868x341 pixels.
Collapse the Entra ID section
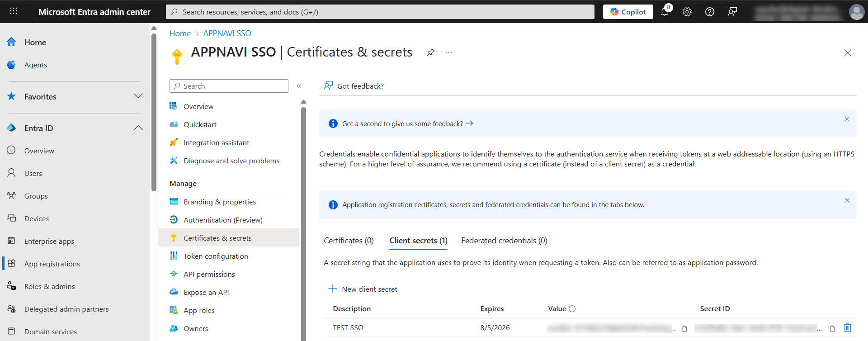point(138,128)
